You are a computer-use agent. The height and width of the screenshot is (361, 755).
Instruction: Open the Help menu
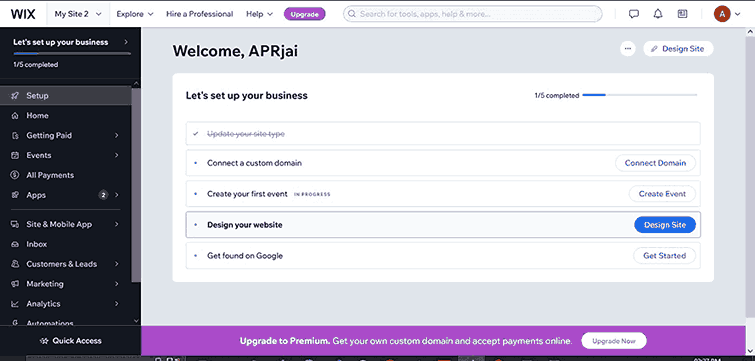(x=260, y=14)
